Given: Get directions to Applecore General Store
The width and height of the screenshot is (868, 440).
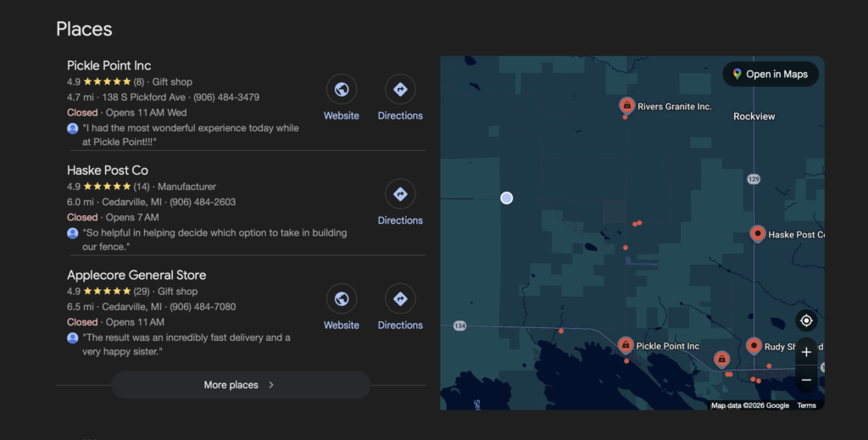Looking at the screenshot, I should point(400,299).
